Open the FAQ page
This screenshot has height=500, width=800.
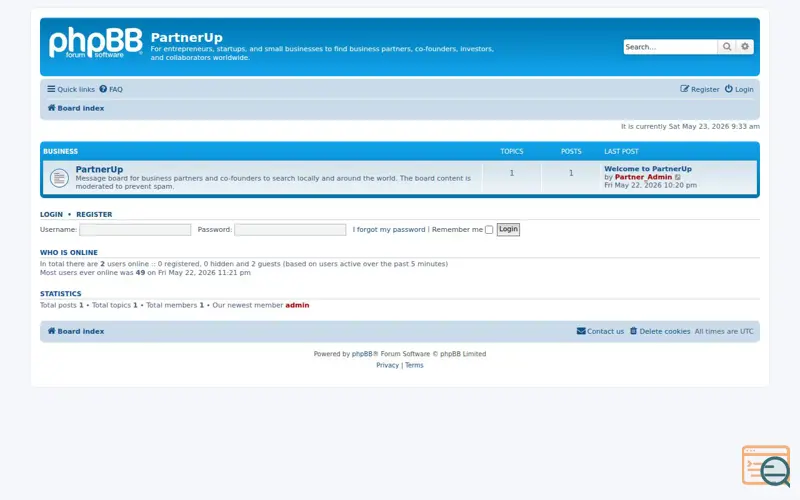pos(111,89)
